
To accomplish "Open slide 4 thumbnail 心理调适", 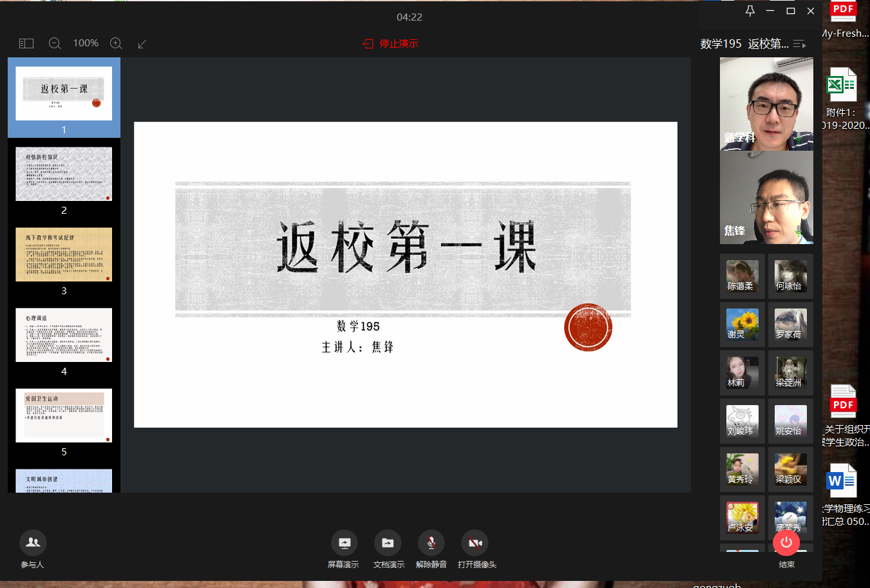I will click(x=64, y=335).
